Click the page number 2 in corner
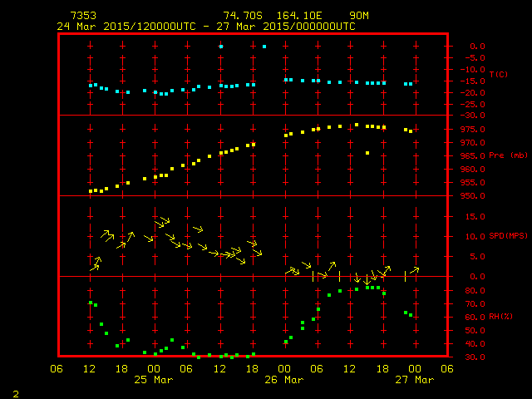The width and height of the screenshot is (532, 399). pyautogui.click(x=16, y=394)
